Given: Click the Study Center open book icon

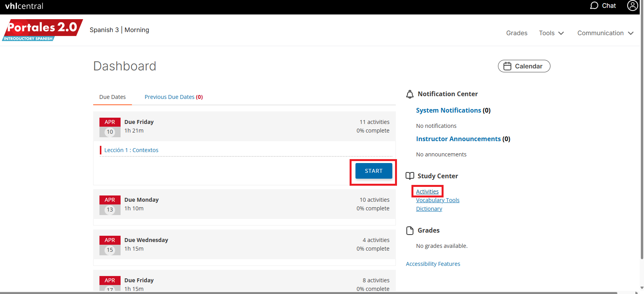Looking at the screenshot, I should (410, 176).
